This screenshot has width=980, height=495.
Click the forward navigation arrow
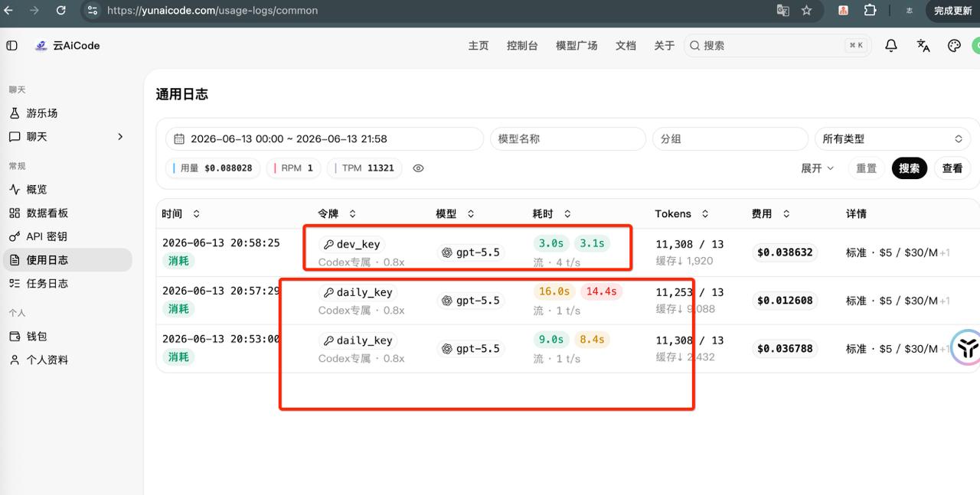[34, 11]
